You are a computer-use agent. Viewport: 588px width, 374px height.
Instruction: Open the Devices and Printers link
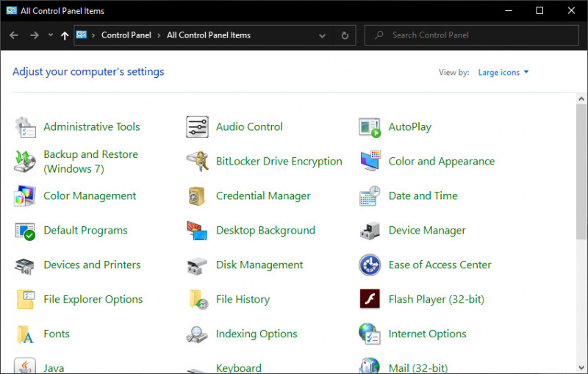(92, 265)
